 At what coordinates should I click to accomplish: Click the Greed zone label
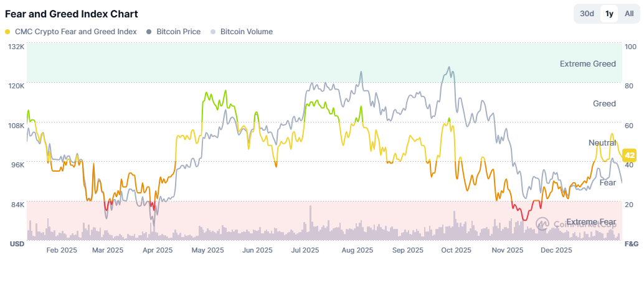[x=604, y=103]
